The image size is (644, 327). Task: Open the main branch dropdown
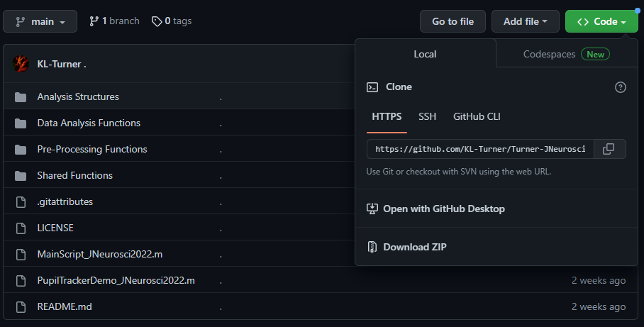(x=40, y=21)
